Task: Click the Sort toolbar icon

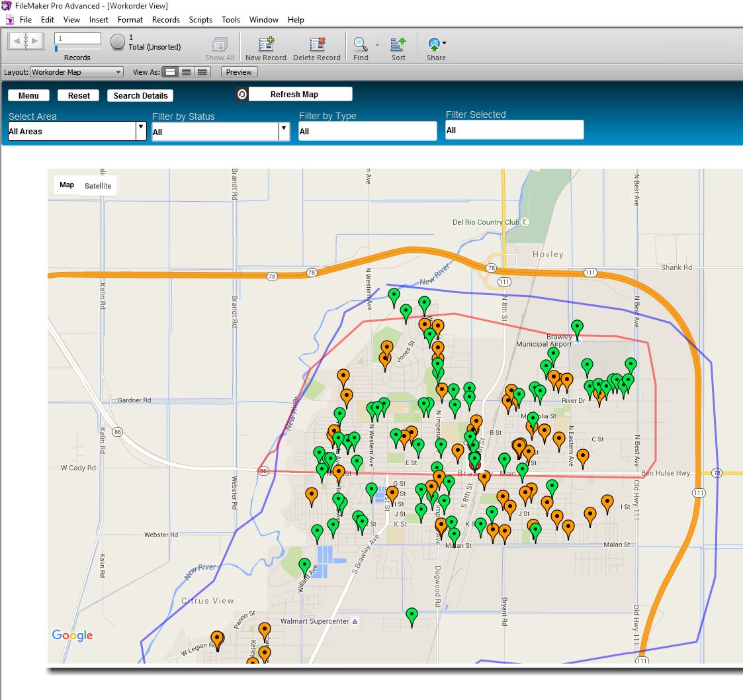Action: click(x=398, y=44)
